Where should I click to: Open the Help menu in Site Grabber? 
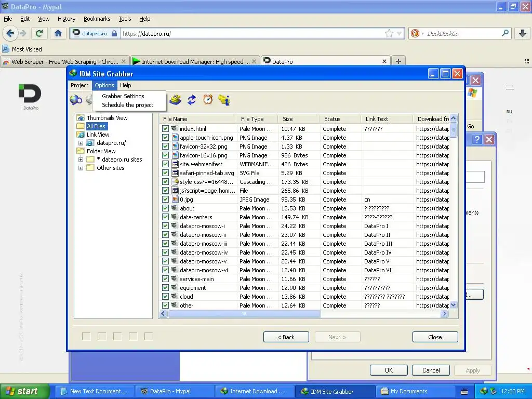click(126, 85)
